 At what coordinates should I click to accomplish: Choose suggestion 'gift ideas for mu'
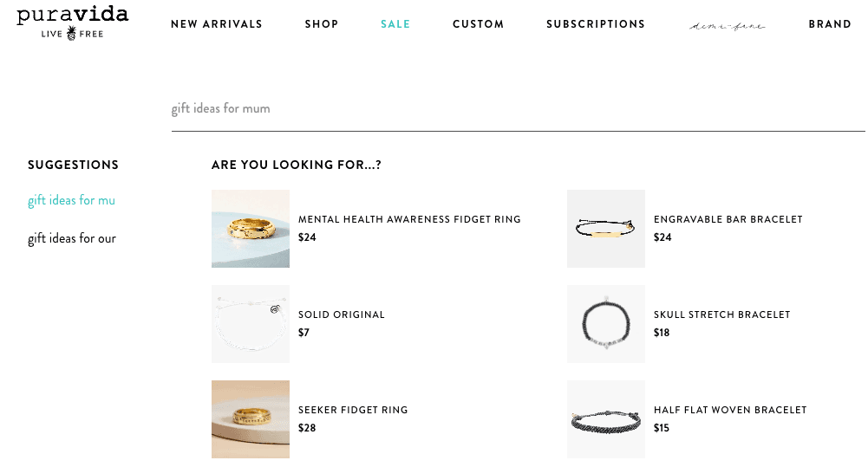point(71,200)
